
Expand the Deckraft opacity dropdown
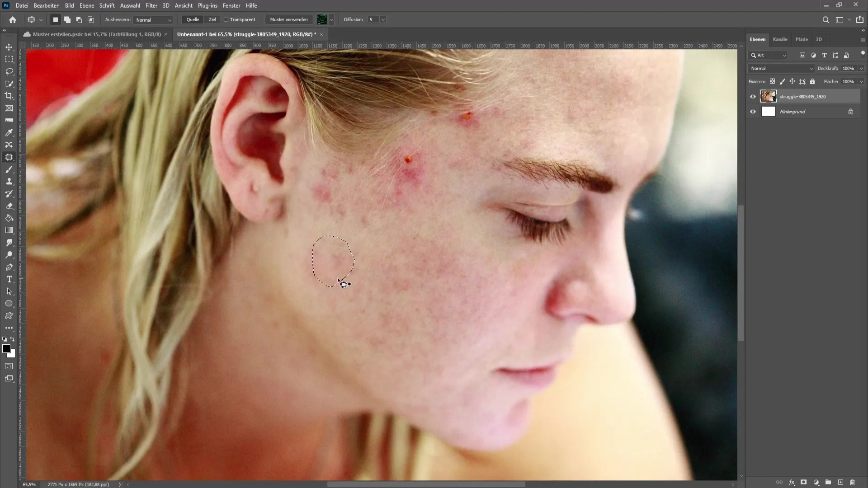[861, 68]
